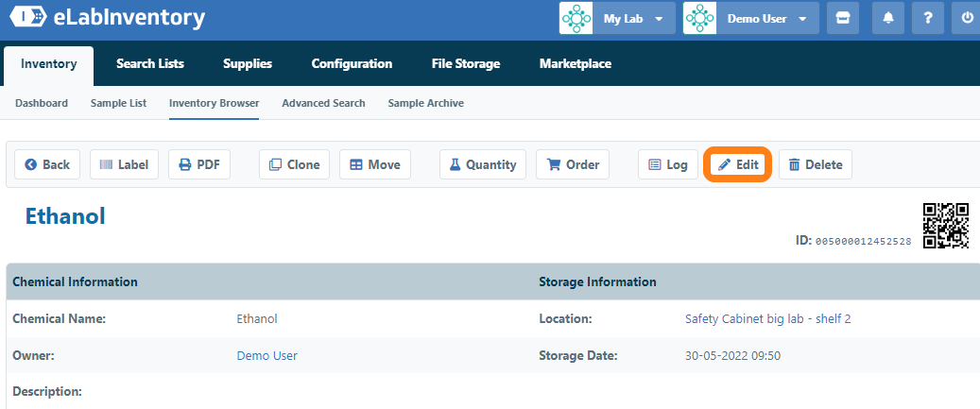The height and width of the screenshot is (409, 980).
Task: Follow the Safety Cabinet big lab link
Action: click(x=767, y=319)
